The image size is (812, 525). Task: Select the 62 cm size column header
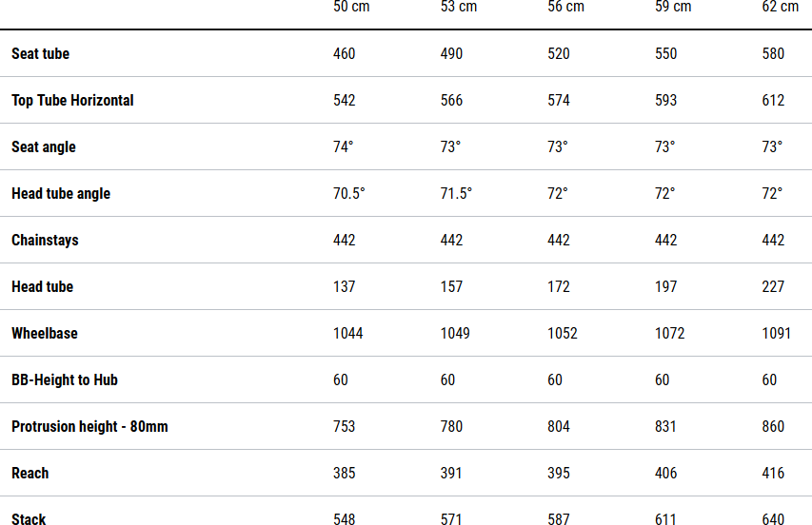pos(781,8)
